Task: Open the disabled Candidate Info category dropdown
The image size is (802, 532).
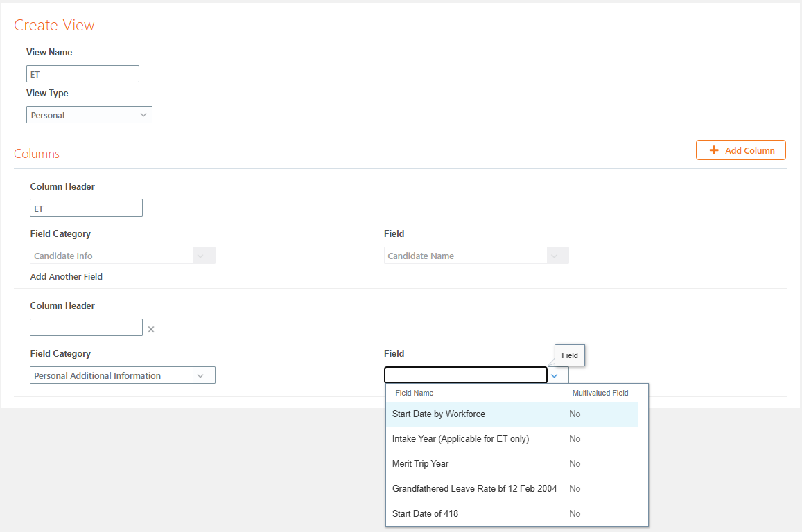Action: pyautogui.click(x=122, y=256)
